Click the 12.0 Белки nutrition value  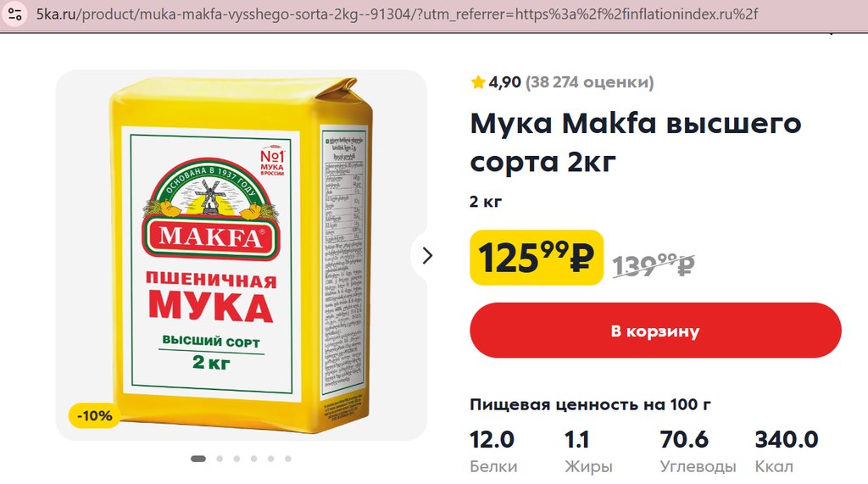[x=493, y=451]
